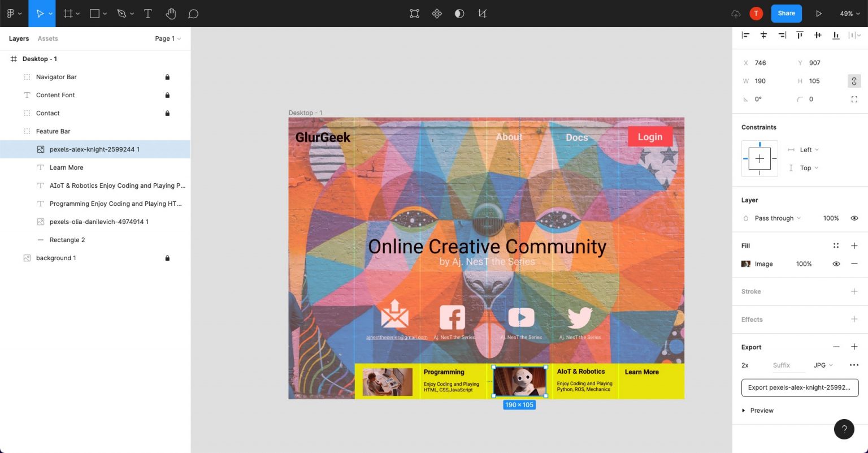This screenshot has height=453, width=868.
Task: Toggle constrain proportions lock icon
Action: (x=854, y=81)
